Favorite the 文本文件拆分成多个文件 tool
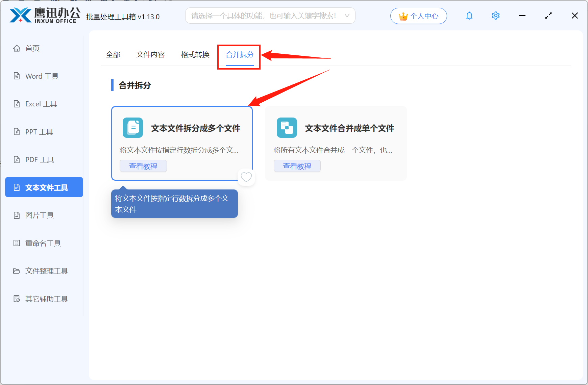 click(246, 177)
